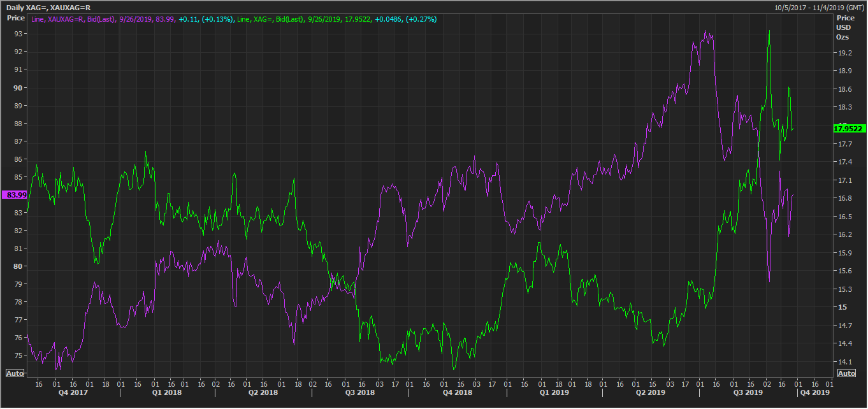Image resolution: width=868 pixels, height=409 pixels.
Task: Click the Q1 2018 quarter label
Action: pos(166,393)
